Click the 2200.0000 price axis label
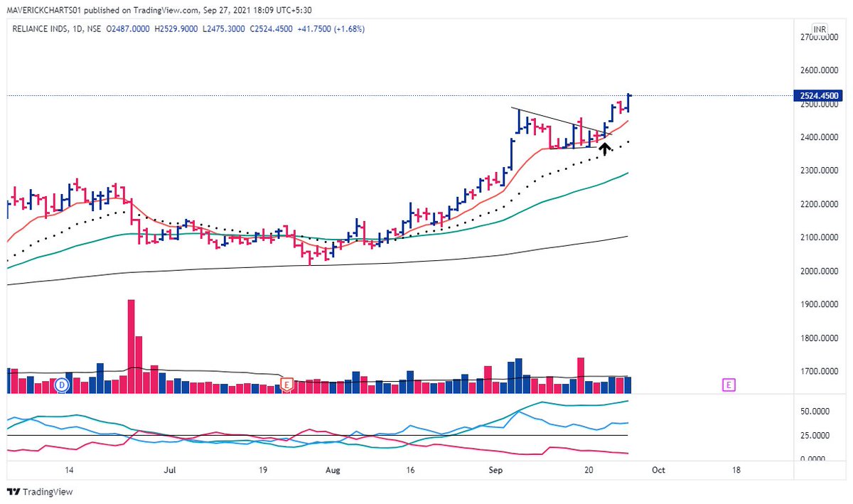This screenshot has height=504, width=853. click(821, 204)
